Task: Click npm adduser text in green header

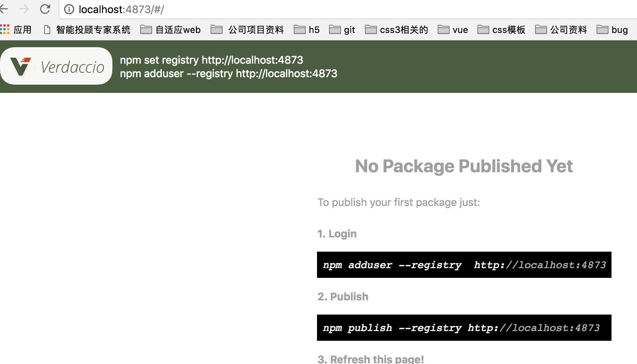Action: point(229,73)
